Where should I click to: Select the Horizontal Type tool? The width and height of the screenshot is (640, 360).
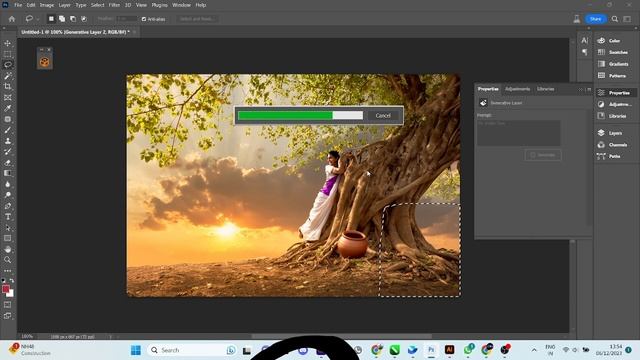tap(8, 216)
